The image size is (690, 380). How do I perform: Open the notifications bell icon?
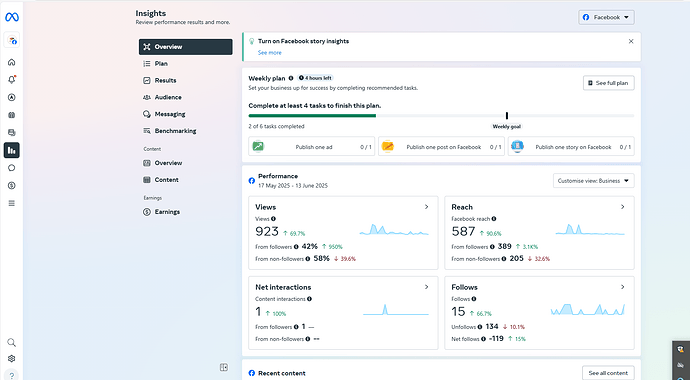[x=12, y=80]
